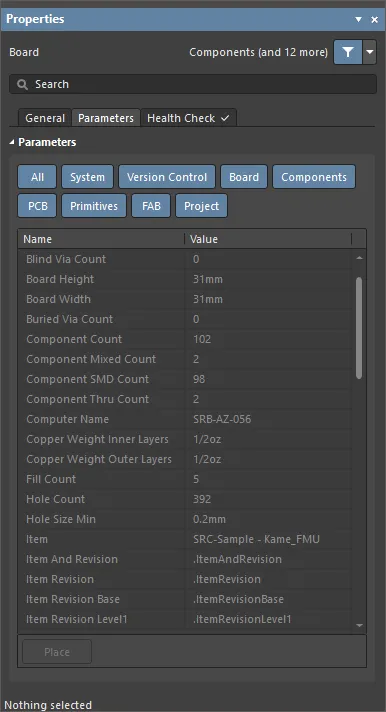Click the Nothing selected status text

click(x=48, y=705)
